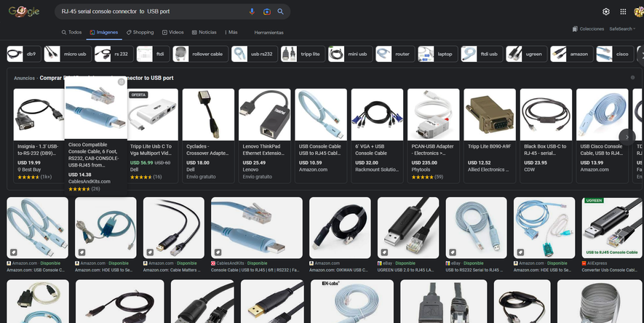Open the Black Box USB-C to RJ-45 ad
This screenshot has width=644, height=323.
[x=546, y=135]
